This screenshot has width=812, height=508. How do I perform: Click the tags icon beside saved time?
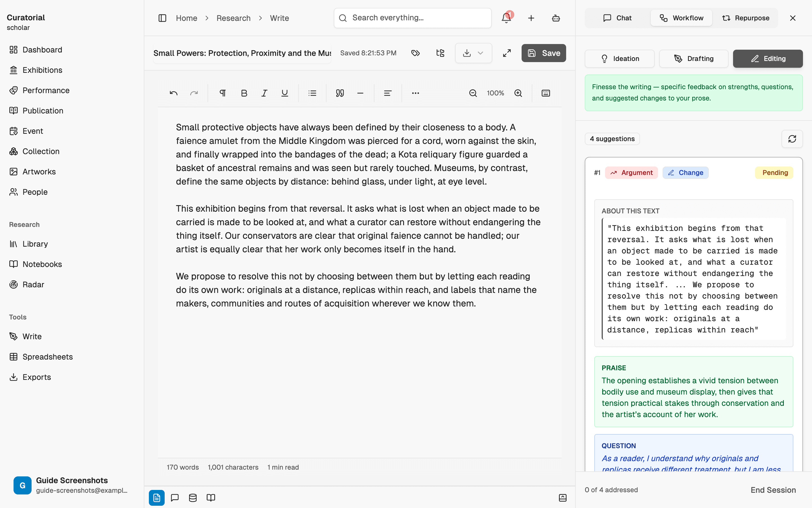click(x=416, y=53)
